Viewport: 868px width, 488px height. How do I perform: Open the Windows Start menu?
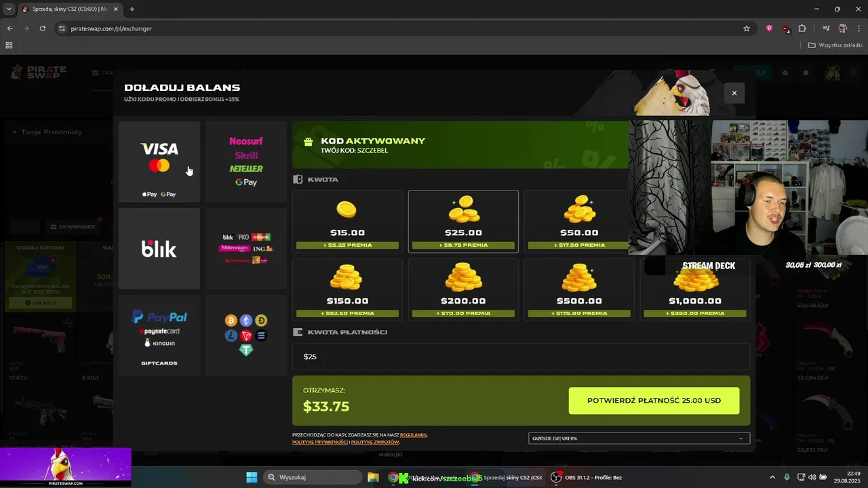click(x=252, y=477)
